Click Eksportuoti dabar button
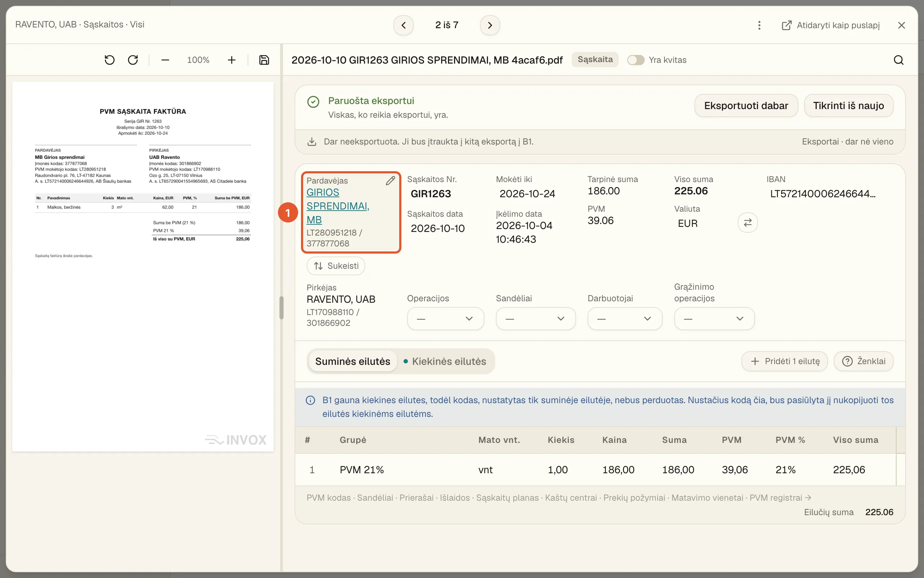Screen dimensions: 924x578 click(x=746, y=105)
